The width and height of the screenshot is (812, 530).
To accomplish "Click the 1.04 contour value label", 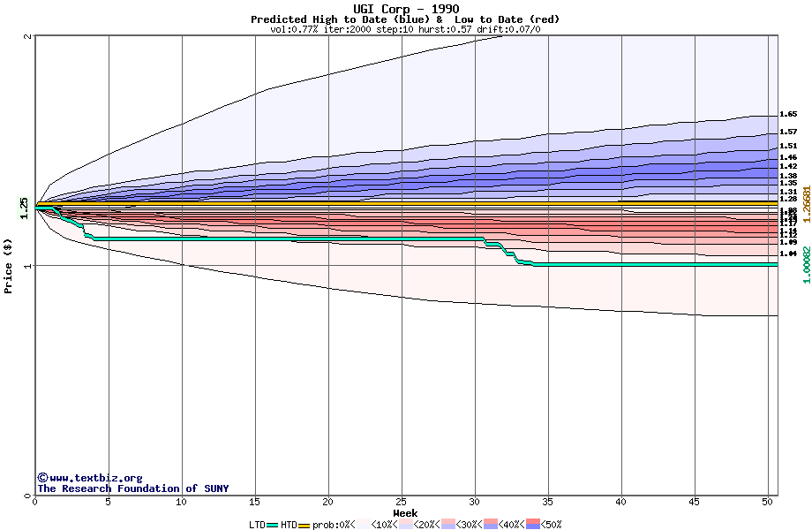I will pos(788,254).
